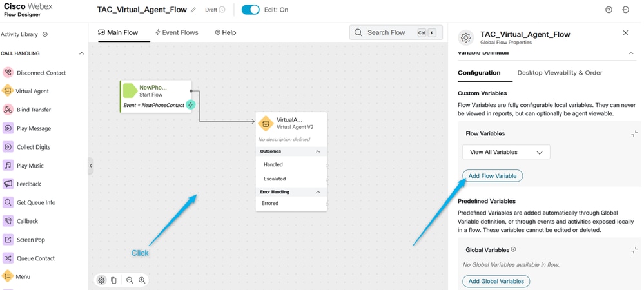Screen dimensions: 644x290
Task: Click Activity Library info icon
Action: 45,35
